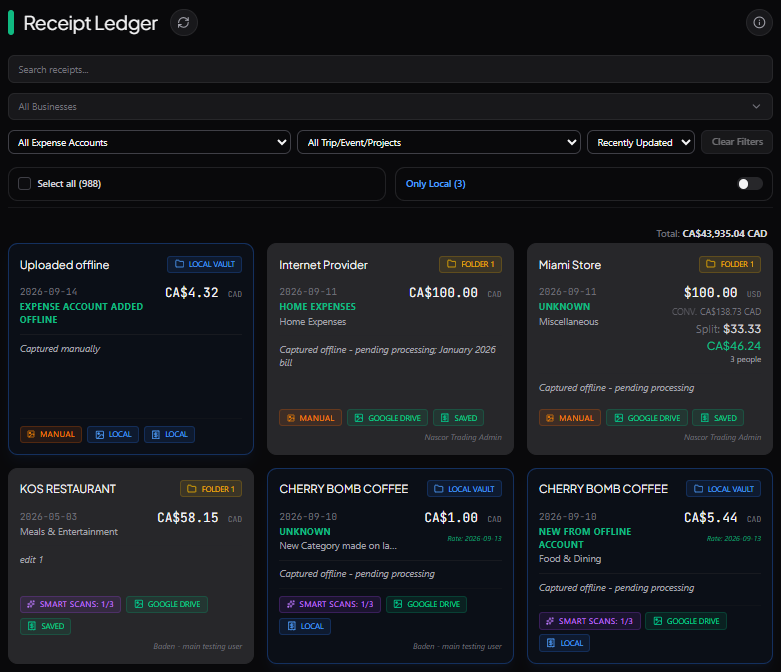Viewport: 781px width, 672px height.
Task: Click the Clear Filters button
Action: [x=737, y=142]
